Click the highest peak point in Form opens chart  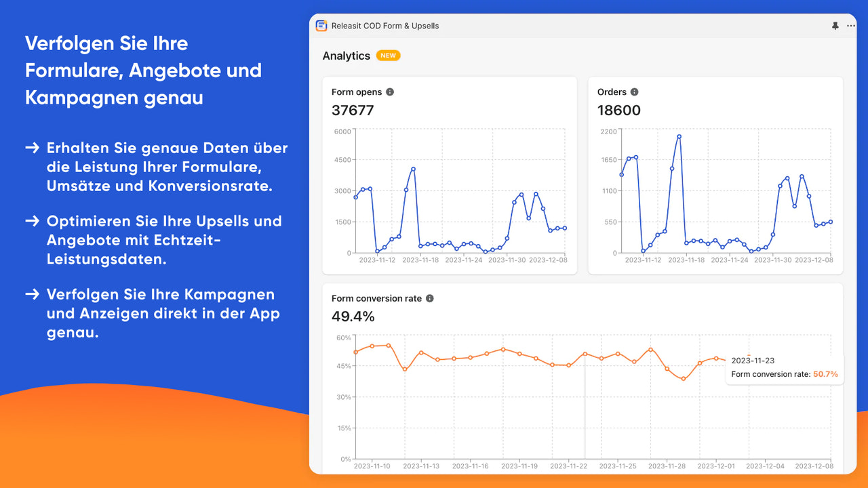click(x=413, y=169)
